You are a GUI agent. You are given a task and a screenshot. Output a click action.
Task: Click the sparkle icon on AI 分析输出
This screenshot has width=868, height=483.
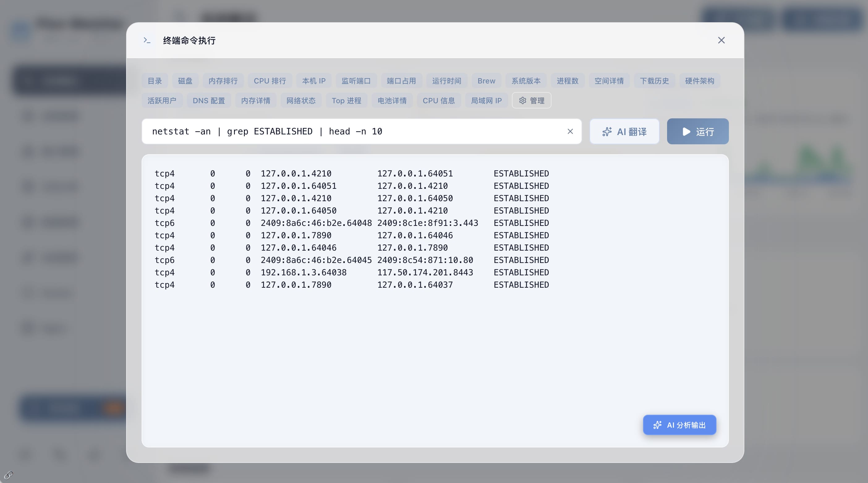(x=657, y=425)
